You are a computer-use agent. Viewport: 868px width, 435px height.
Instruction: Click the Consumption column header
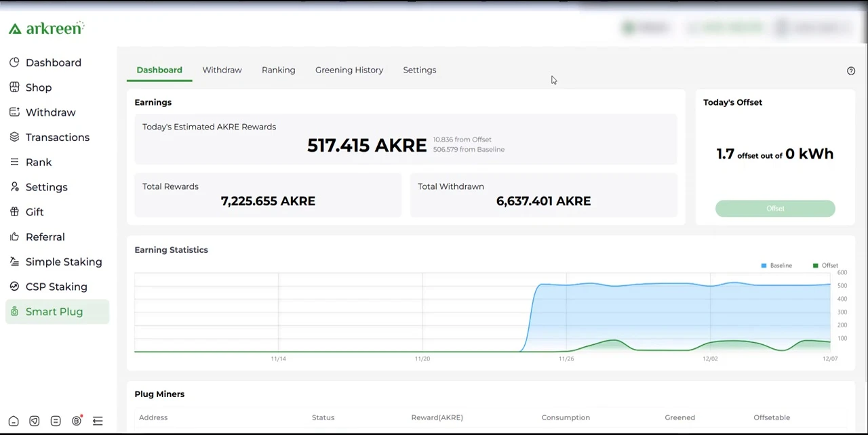click(566, 417)
